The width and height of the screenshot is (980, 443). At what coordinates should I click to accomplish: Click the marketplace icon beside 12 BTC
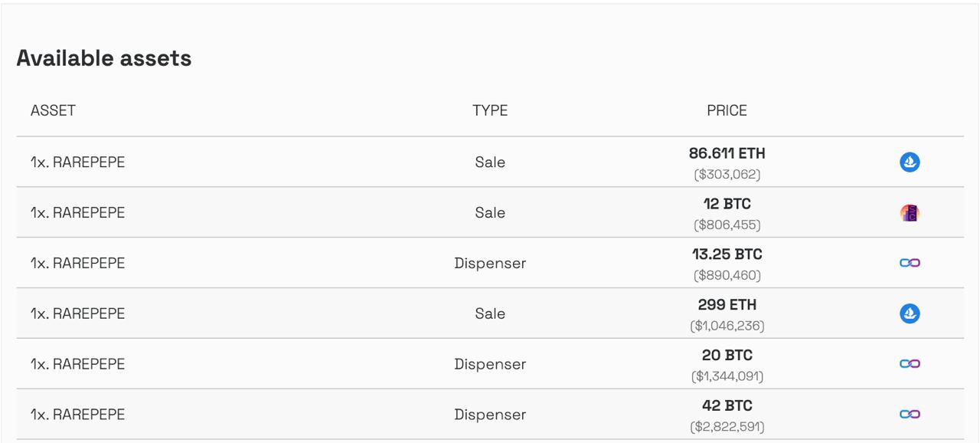point(910,212)
